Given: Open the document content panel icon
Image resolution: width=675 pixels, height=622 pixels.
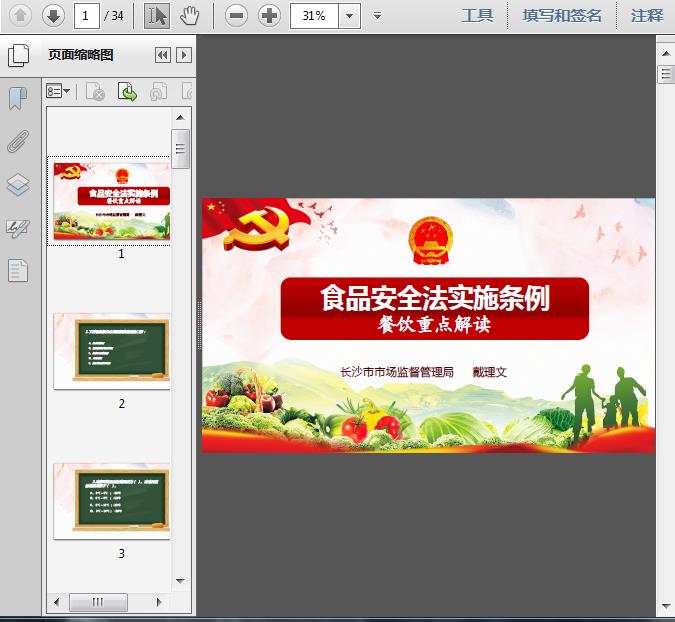Looking at the screenshot, I should (18, 271).
